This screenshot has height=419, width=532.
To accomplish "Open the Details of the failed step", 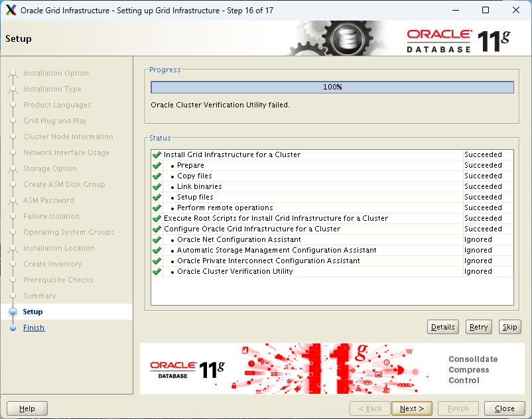I will tap(442, 327).
